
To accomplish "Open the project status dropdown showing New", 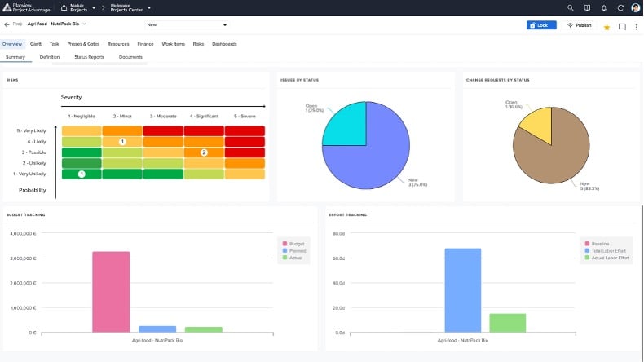I will point(186,24).
